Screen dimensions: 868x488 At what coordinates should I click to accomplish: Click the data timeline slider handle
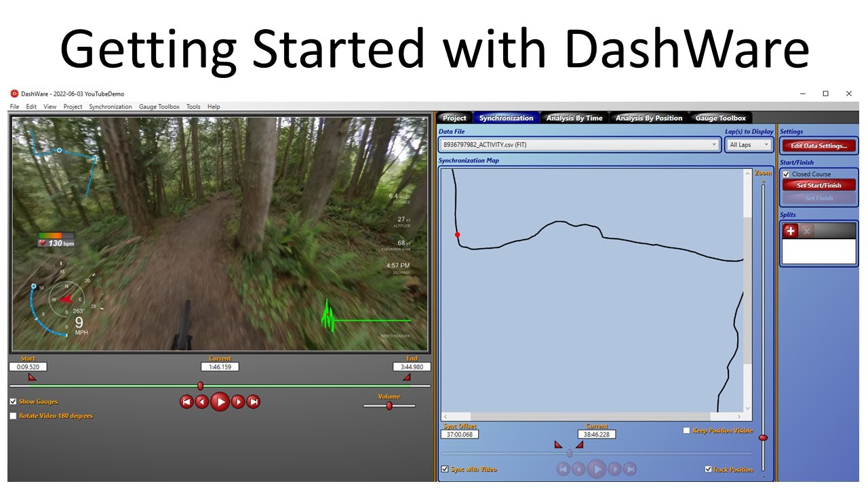(x=570, y=453)
